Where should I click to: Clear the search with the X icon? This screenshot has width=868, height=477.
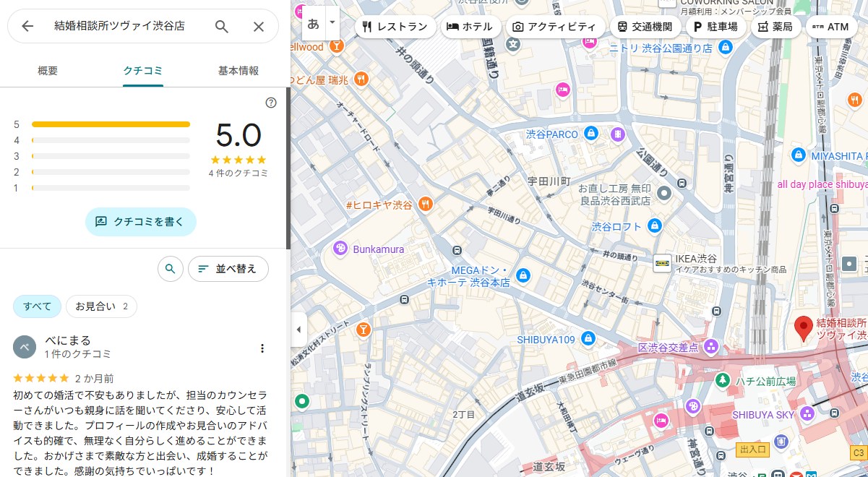point(258,27)
